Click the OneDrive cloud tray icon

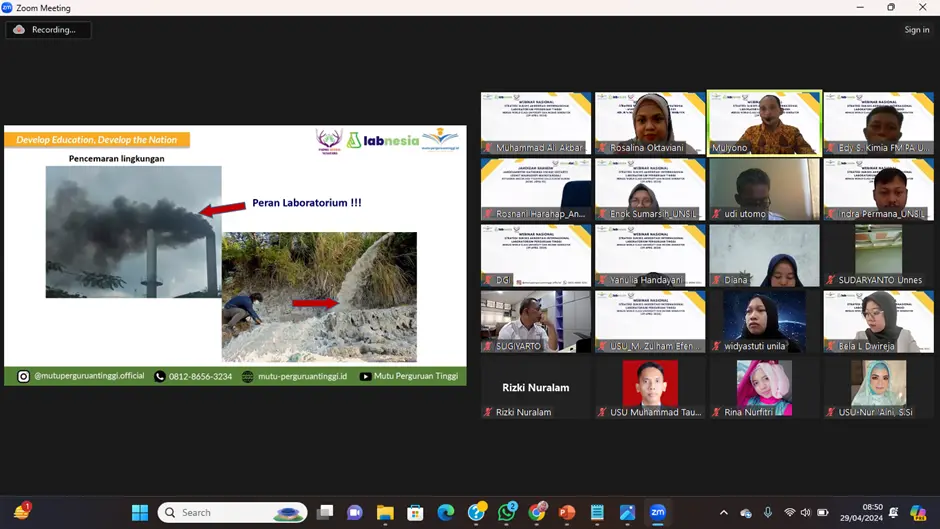pos(746,513)
